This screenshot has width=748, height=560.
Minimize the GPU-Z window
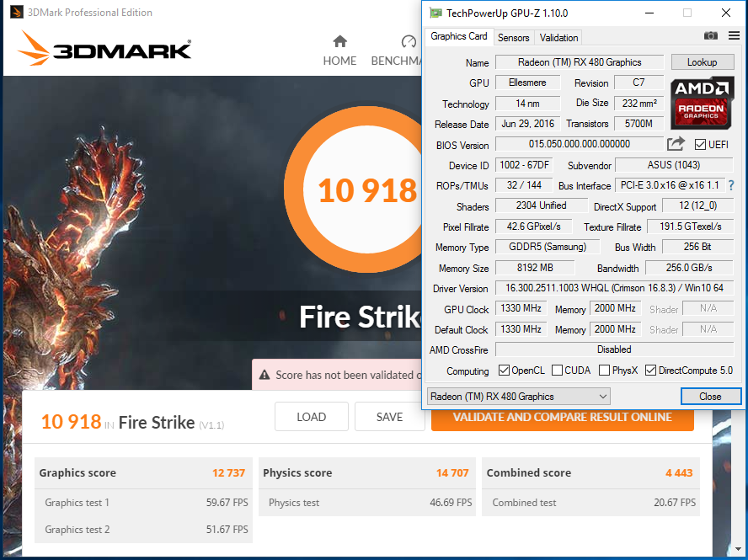649,13
